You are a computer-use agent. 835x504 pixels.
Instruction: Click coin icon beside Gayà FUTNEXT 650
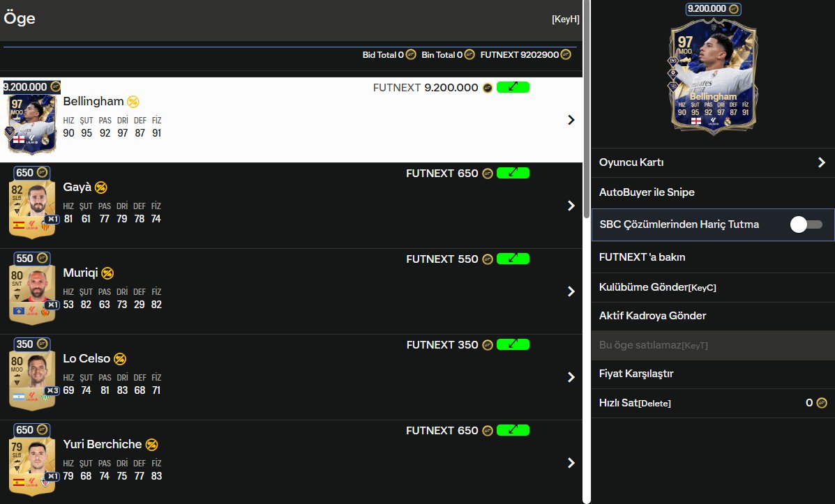click(x=488, y=174)
